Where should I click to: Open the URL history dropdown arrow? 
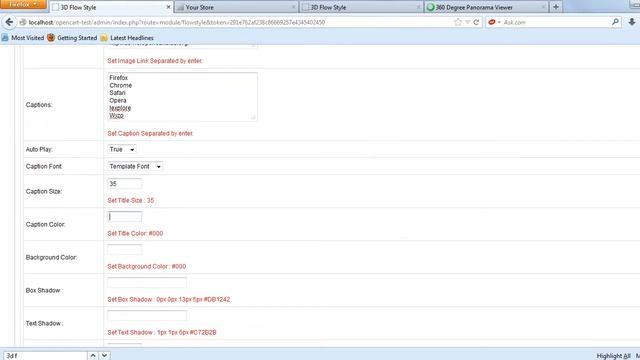coord(468,22)
